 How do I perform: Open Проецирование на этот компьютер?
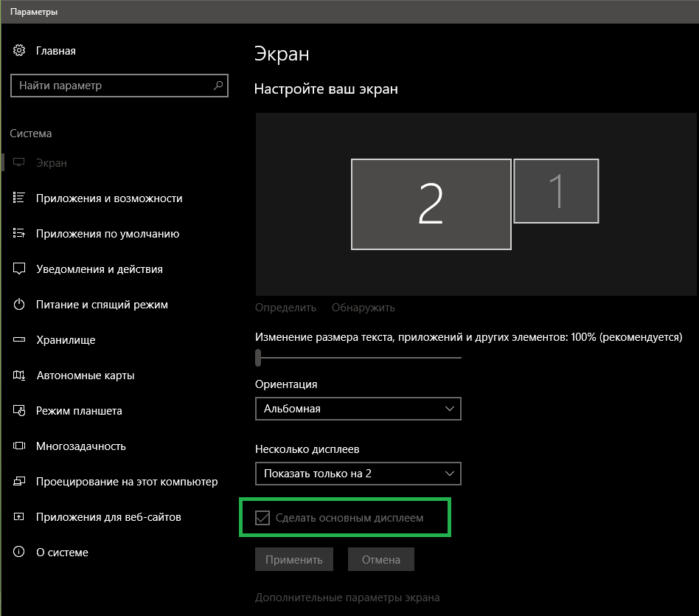pos(127,482)
